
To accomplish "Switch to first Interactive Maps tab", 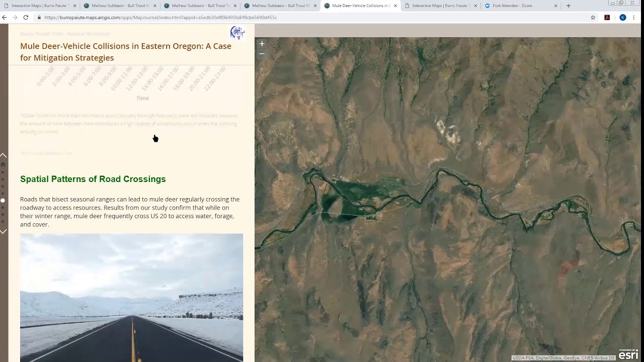I will (40, 6).
